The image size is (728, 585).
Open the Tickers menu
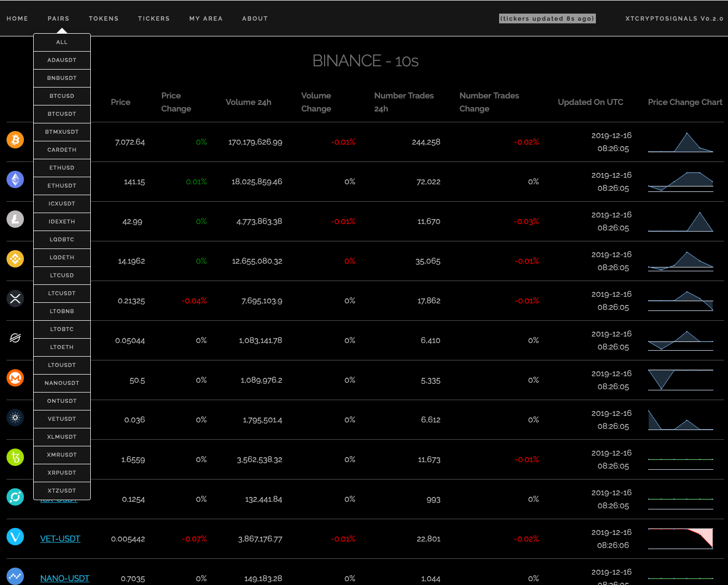(x=154, y=18)
